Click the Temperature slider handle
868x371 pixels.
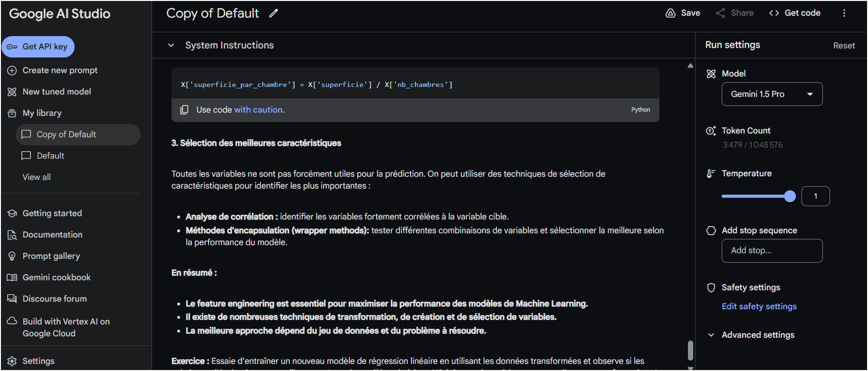coord(790,196)
